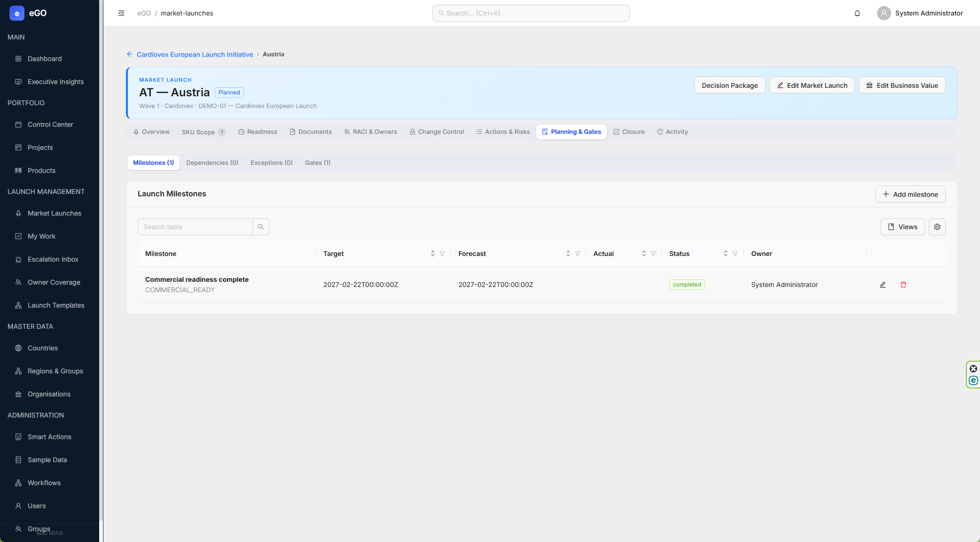This screenshot has height=542, width=980.
Task: Filter the Actual column
Action: point(653,254)
